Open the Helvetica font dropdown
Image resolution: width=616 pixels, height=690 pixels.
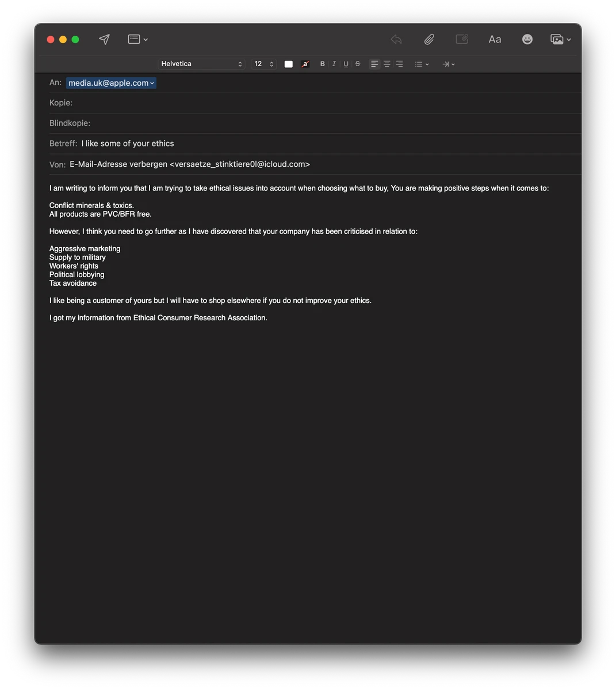[201, 64]
